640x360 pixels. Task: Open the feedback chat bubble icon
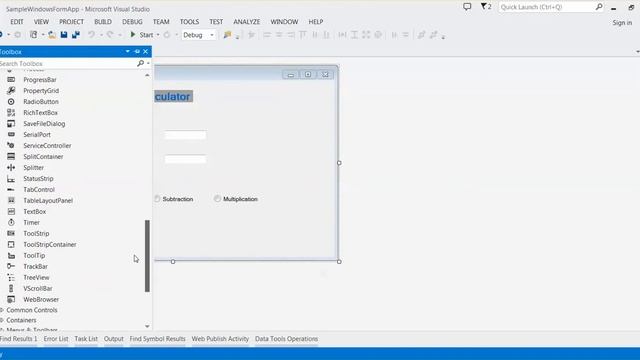[x=467, y=7]
